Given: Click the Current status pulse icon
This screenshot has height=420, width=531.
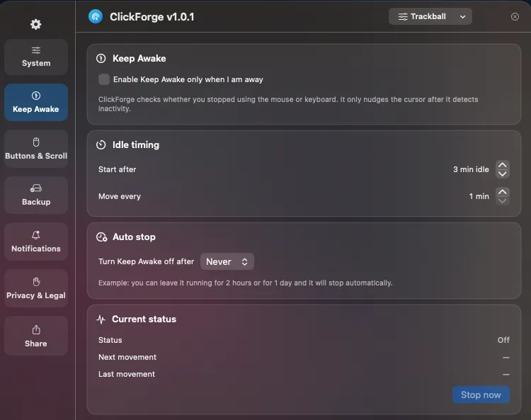Looking at the screenshot, I should [x=101, y=319].
